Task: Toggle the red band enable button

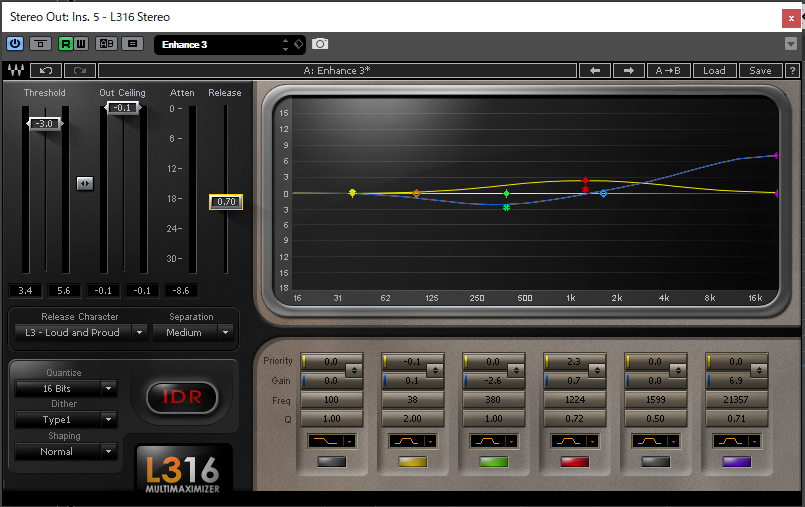Action: [574, 462]
